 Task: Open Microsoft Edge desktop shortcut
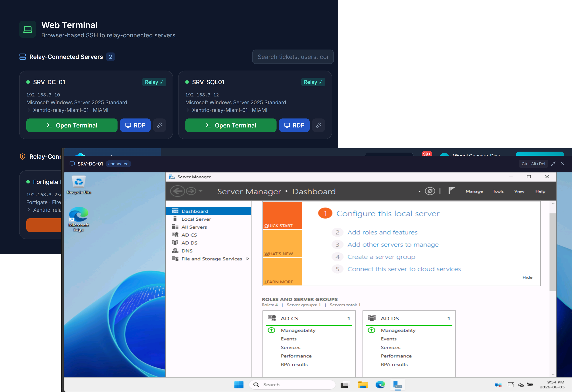pyautogui.click(x=79, y=219)
